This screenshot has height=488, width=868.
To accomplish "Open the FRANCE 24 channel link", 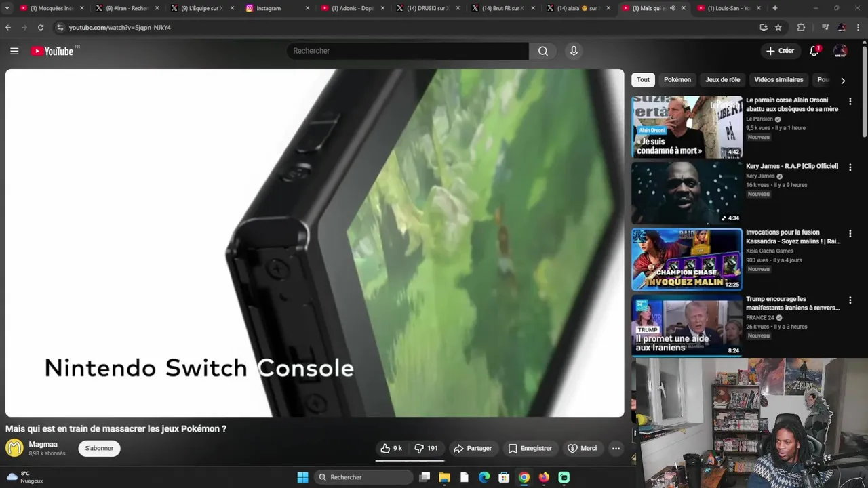I will click(759, 317).
